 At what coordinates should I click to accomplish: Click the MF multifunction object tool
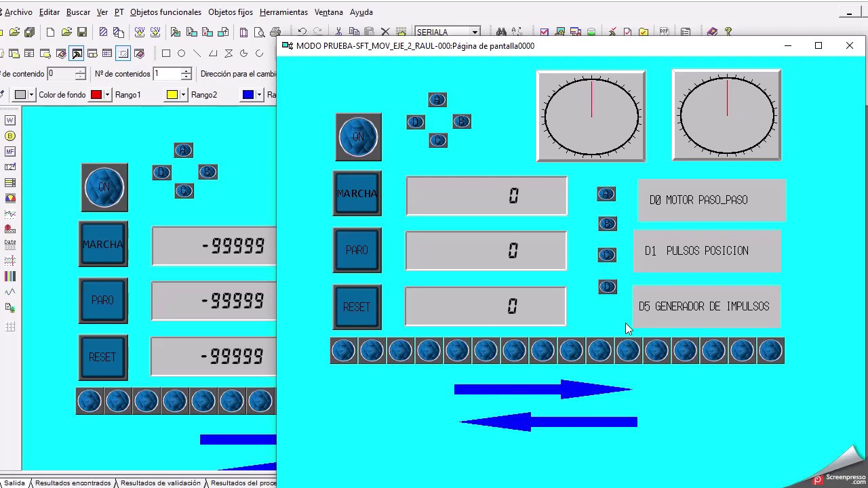[10, 151]
